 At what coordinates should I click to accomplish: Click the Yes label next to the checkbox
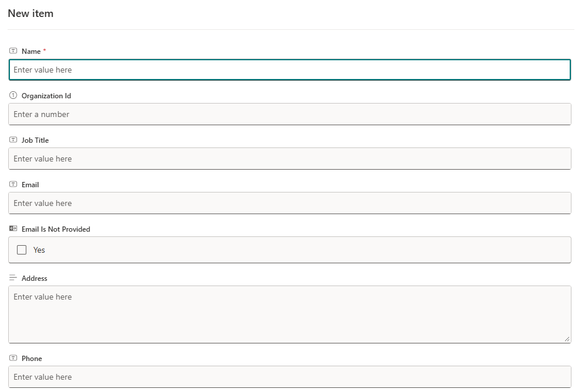(39, 250)
